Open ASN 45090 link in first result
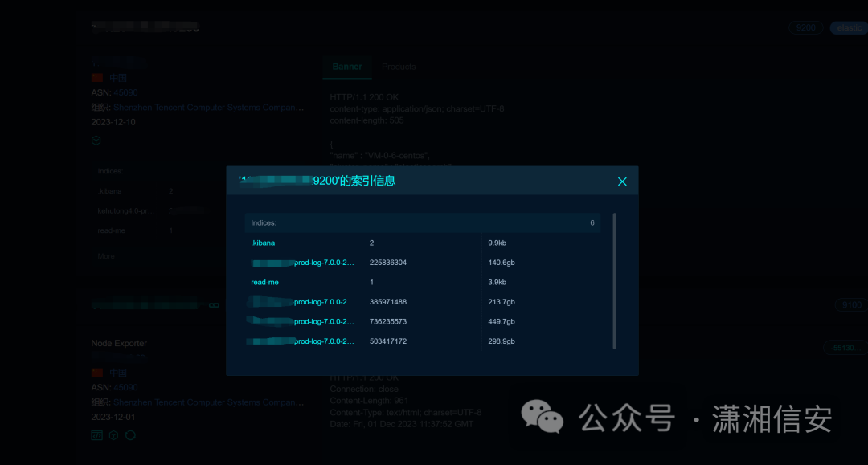Image resolution: width=868 pixels, height=465 pixels. (125, 92)
